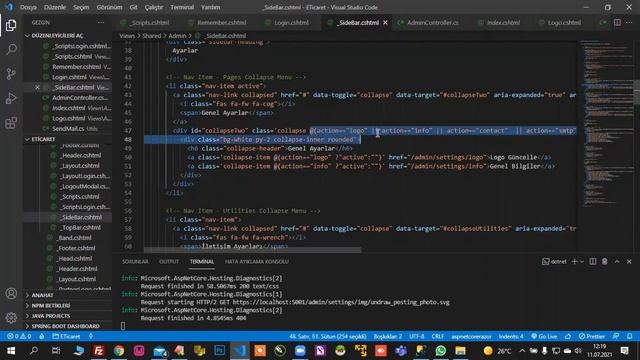This screenshot has height=360, width=640.
Task: Click the Admin breadcrumb segment
Action: click(x=177, y=36)
